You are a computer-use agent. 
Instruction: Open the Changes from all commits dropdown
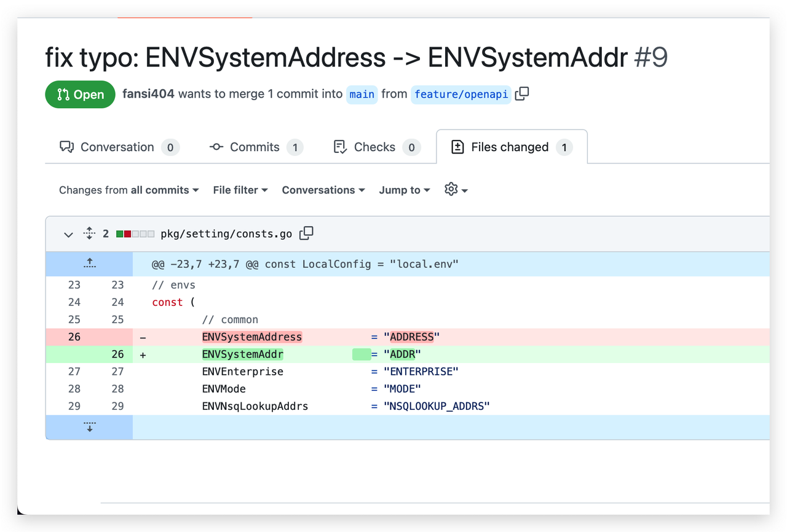129,190
